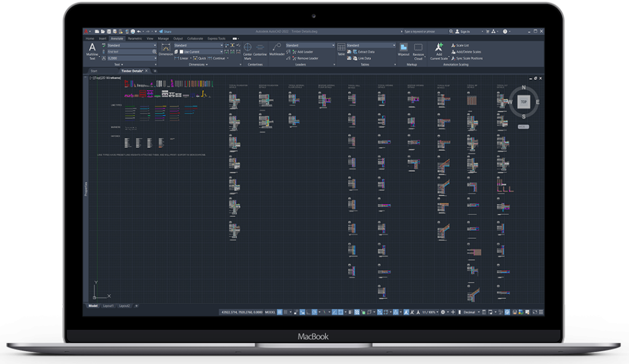The height and width of the screenshot is (364, 629).
Task: Switch to the View ribbon tab
Action: (150, 39)
